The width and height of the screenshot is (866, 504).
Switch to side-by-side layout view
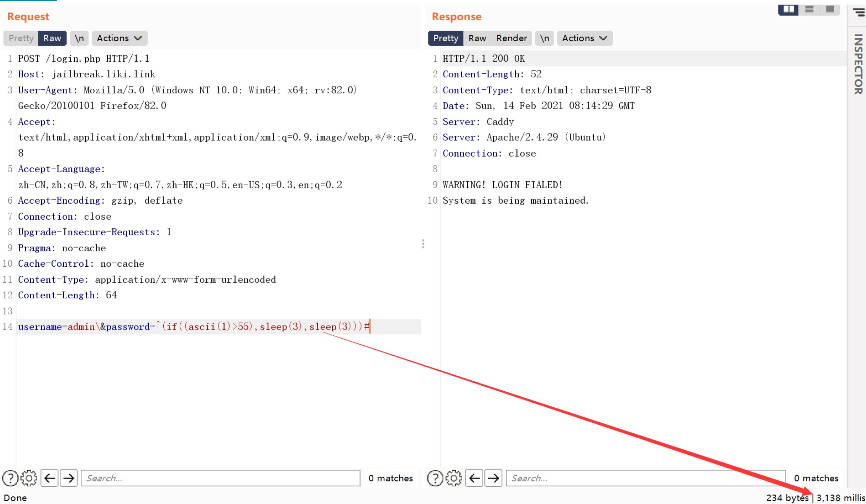click(789, 9)
